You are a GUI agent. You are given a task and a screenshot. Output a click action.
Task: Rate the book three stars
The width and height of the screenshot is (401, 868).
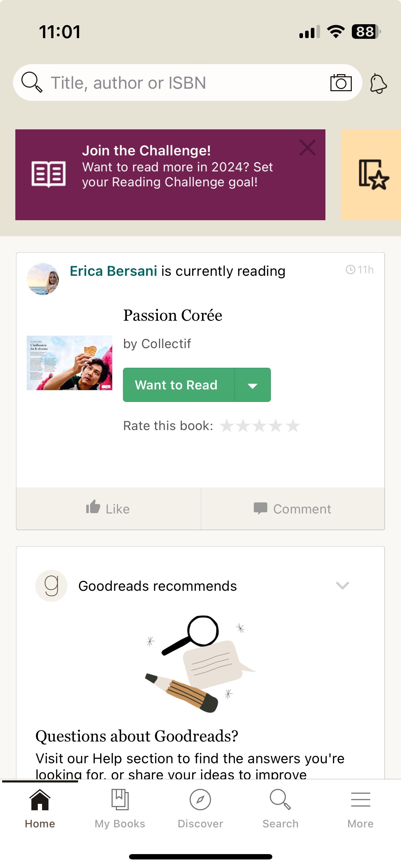(x=260, y=426)
